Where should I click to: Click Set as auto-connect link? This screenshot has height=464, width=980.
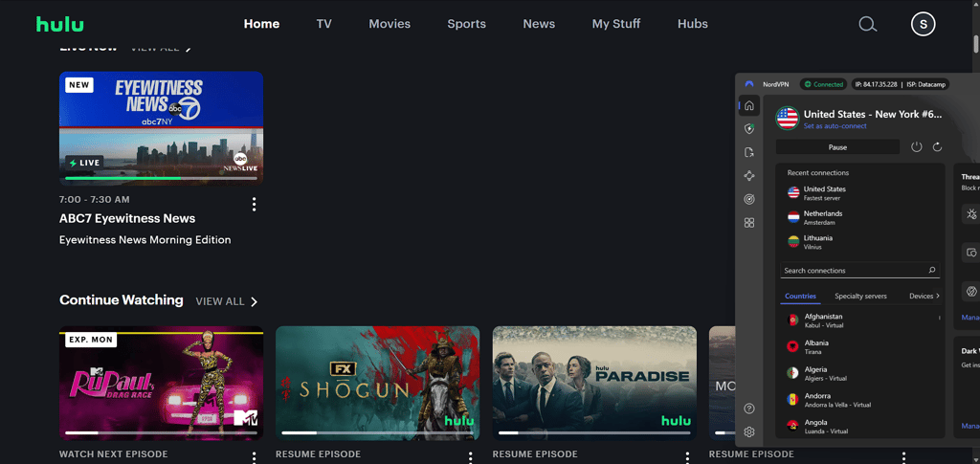click(835, 126)
